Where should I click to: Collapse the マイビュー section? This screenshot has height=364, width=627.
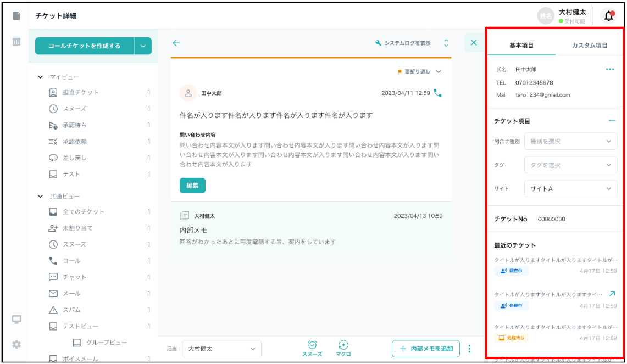click(40, 77)
